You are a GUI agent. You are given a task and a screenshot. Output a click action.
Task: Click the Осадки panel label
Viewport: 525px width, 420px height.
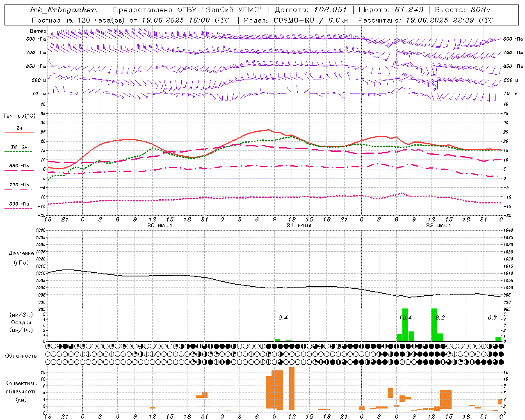coord(21,322)
